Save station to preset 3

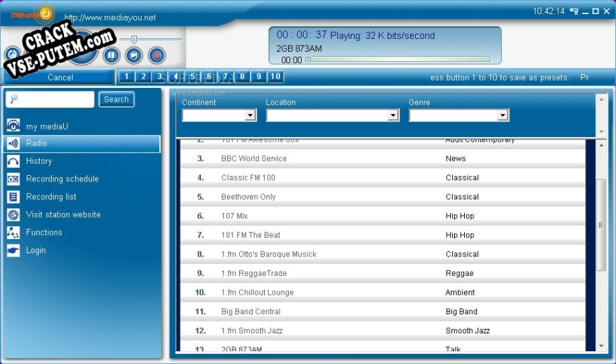coord(159,77)
